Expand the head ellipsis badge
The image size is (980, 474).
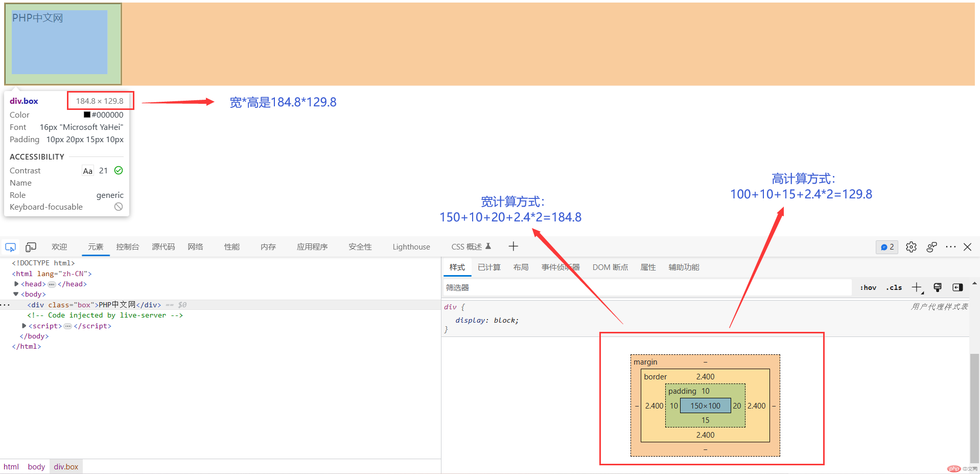coord(52,284)
